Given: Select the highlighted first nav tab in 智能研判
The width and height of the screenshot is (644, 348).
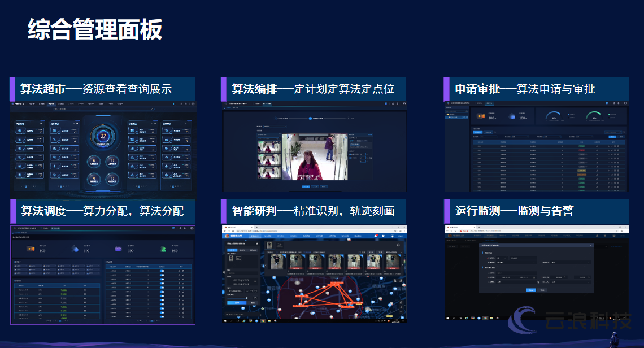Looking at the screenshot, I should click(x=255, y=236).
